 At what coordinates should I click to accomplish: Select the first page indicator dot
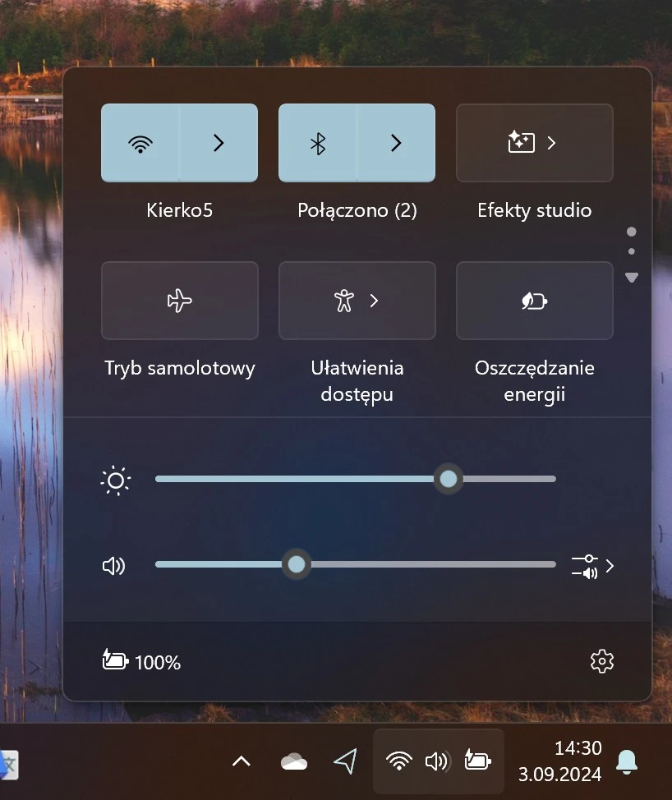(632, 232)
